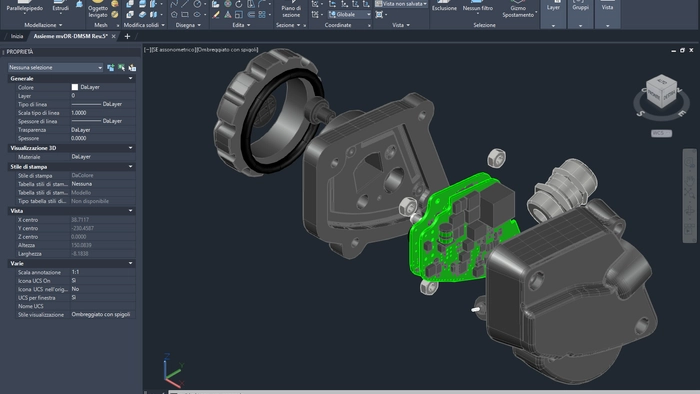700x394 pixels.
Task: Select the line draw tool
Action: (x=185, y=4)
